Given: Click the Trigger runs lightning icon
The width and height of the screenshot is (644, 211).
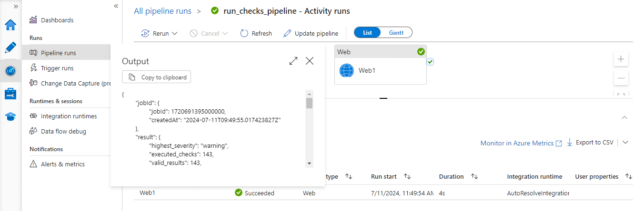Looking at the screenshot, I should coord(33,68).
